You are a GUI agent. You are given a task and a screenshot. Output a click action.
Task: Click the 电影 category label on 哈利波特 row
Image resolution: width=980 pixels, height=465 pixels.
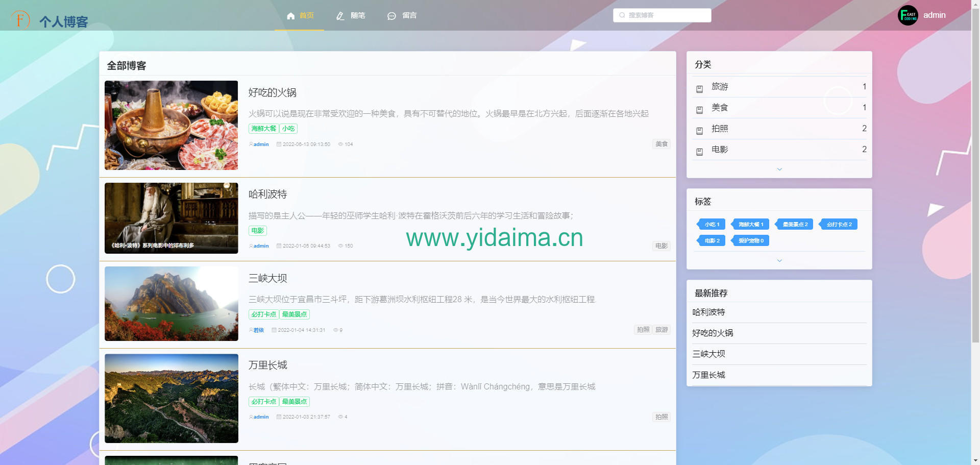(x=661, y=246)
